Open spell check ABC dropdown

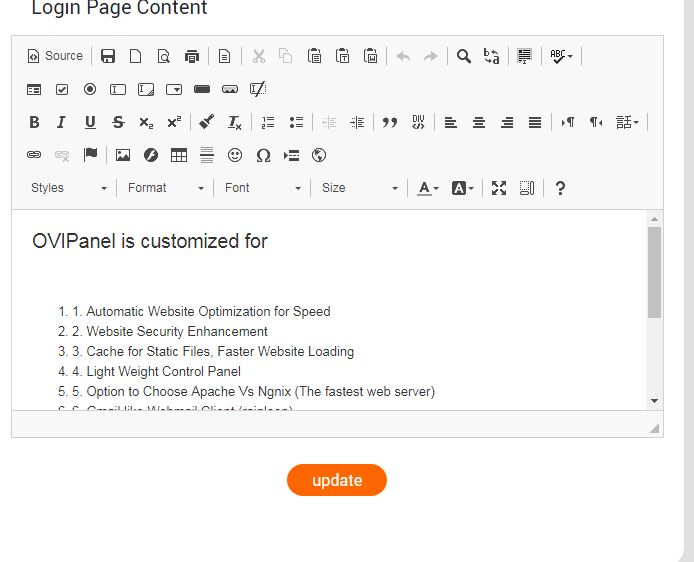coord(561,56)
